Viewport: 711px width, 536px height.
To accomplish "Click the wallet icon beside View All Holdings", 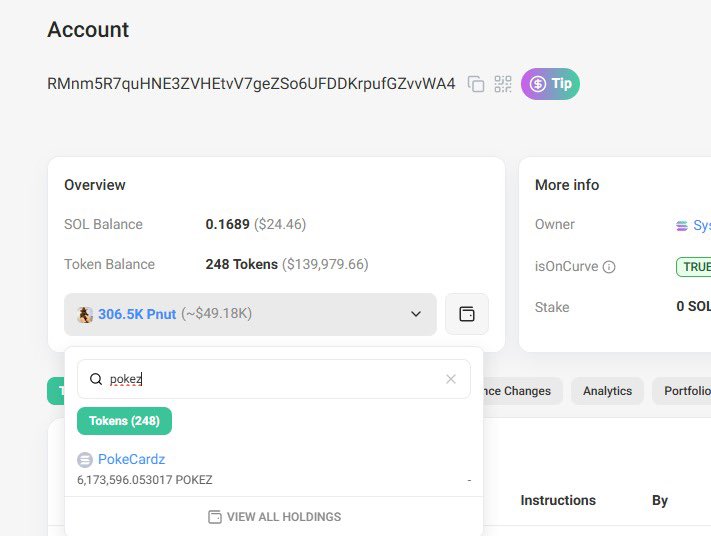I will coord(215,517).
